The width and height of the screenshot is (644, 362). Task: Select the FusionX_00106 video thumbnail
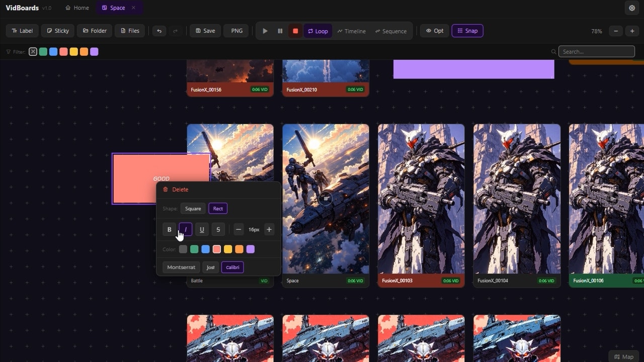pyautogui.click(x=606, y=199)
